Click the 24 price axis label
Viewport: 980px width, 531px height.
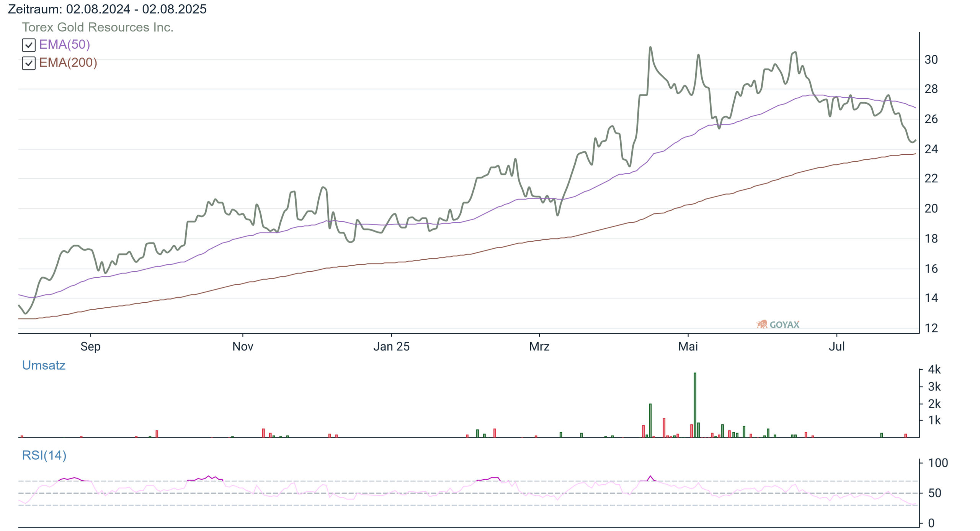point(931,149)
